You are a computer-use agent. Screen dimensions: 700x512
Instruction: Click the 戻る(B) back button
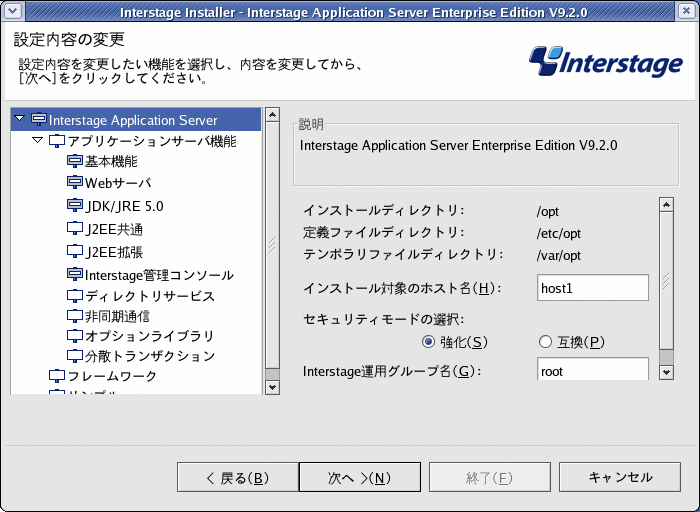tap(238, 477)
